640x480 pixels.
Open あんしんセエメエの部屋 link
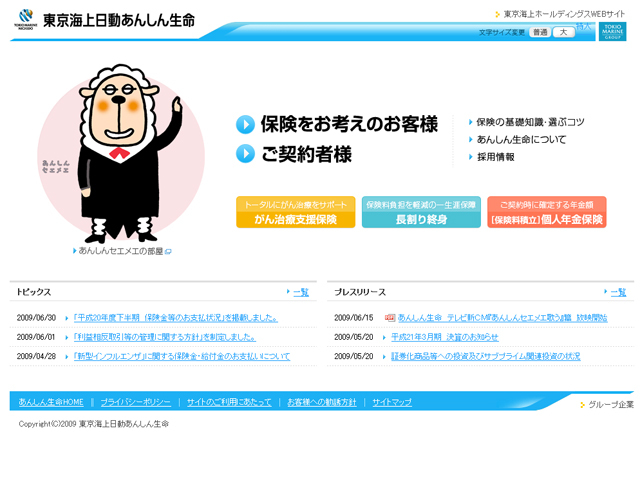click(x=121, y=251)
